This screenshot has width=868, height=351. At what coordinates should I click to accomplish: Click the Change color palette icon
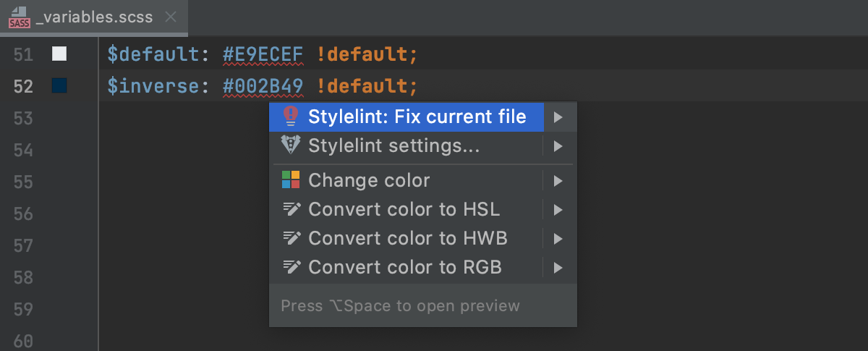[290, 180]
